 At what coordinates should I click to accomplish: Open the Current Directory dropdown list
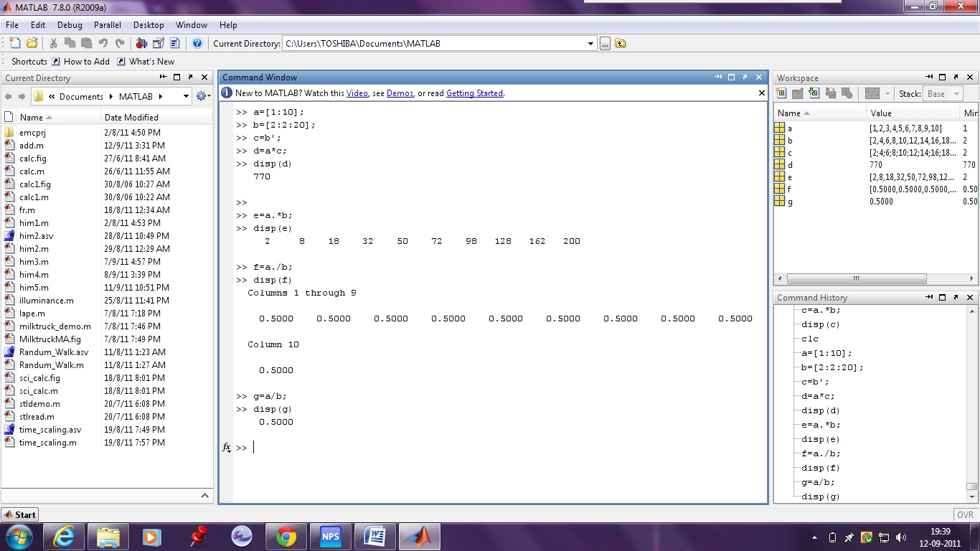tap(589, 43)
